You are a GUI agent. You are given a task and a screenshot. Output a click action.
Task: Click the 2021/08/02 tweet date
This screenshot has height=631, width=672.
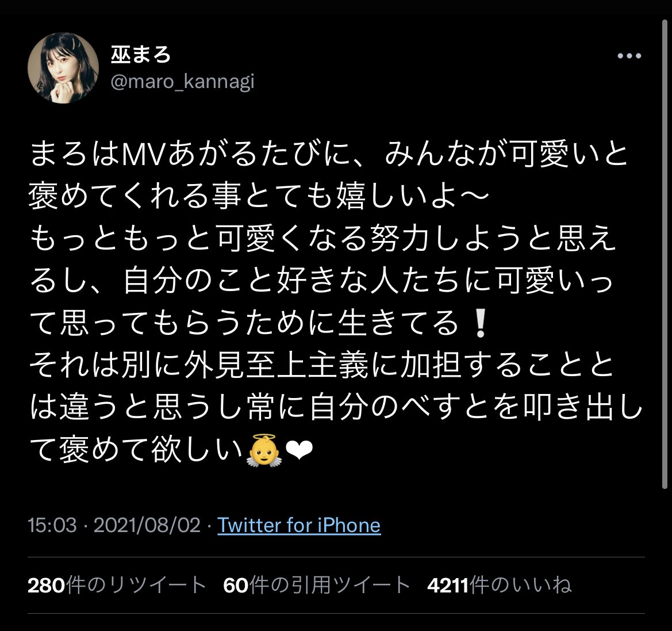pos(147,525)
